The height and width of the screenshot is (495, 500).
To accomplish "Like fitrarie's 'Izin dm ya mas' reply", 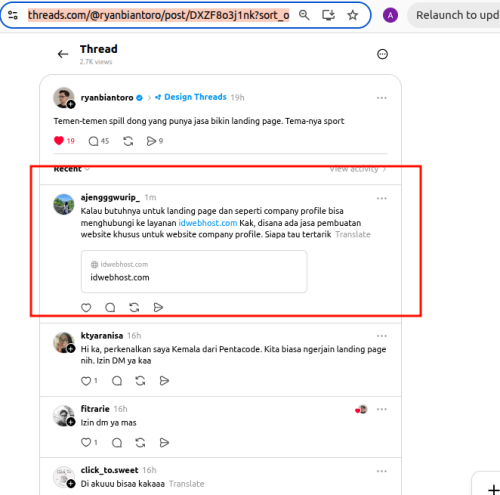I will (x=86, y=442).
